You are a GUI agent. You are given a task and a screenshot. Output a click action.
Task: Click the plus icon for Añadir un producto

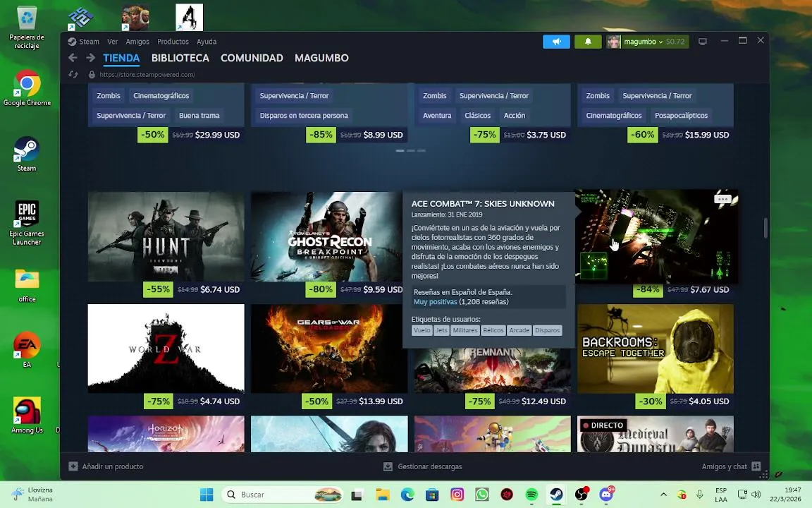pos(73,466)
